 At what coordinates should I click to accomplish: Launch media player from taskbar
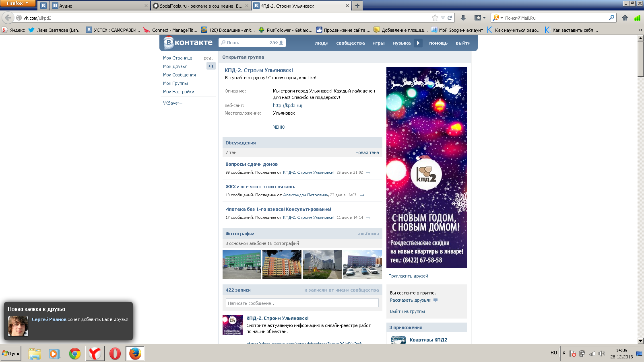click(x=54, y=354)
